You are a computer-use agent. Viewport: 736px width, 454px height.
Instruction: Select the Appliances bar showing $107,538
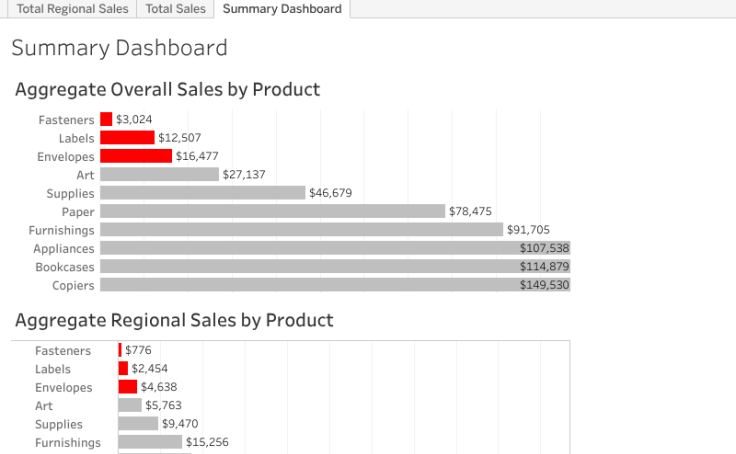click(335, 248)
